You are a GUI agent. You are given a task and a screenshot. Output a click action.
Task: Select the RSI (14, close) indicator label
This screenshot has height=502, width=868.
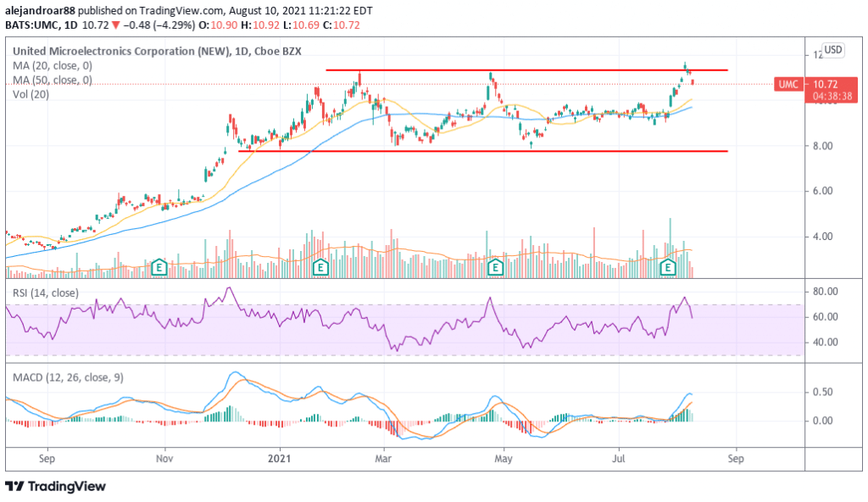46,293
